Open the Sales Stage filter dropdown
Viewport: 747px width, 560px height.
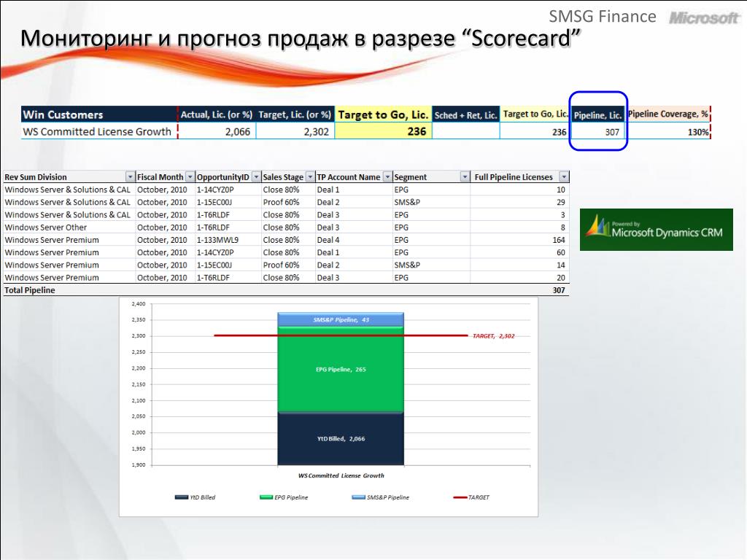point(310,176)
